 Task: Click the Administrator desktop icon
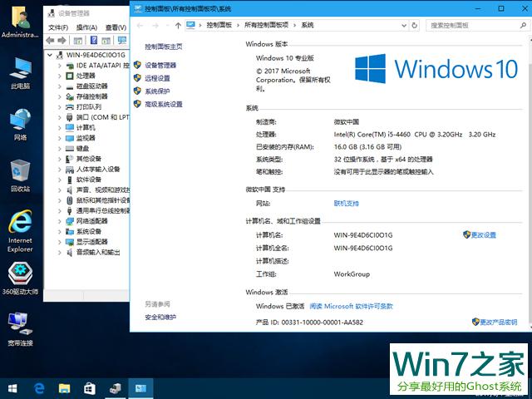point(20,22)
